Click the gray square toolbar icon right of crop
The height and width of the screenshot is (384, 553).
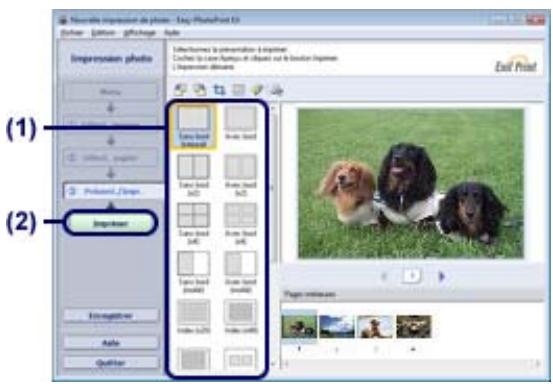[238, 90]
